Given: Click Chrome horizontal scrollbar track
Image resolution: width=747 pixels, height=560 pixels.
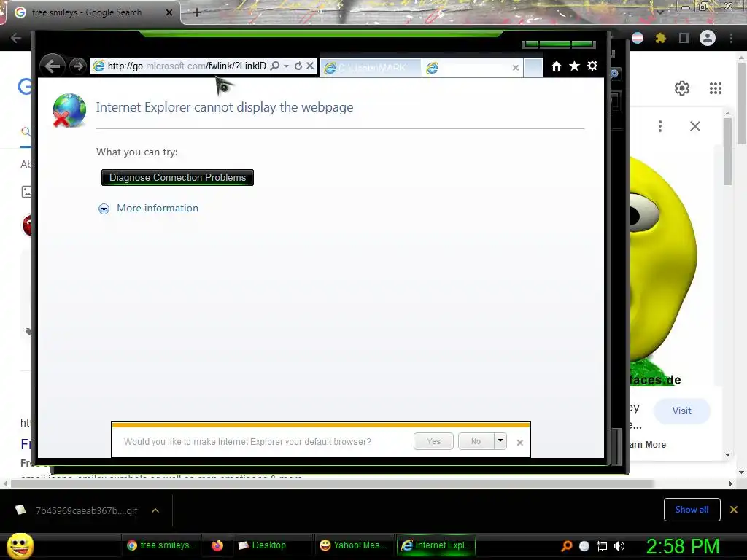Looking at the screenshot, I should click(x=367, y=484).
